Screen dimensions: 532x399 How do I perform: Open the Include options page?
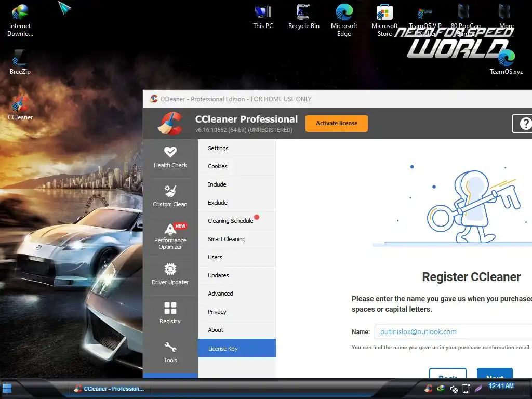(237, 184)
